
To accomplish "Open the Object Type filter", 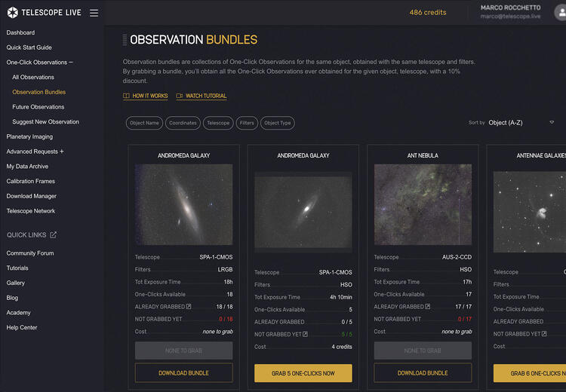I will point(278,123).
